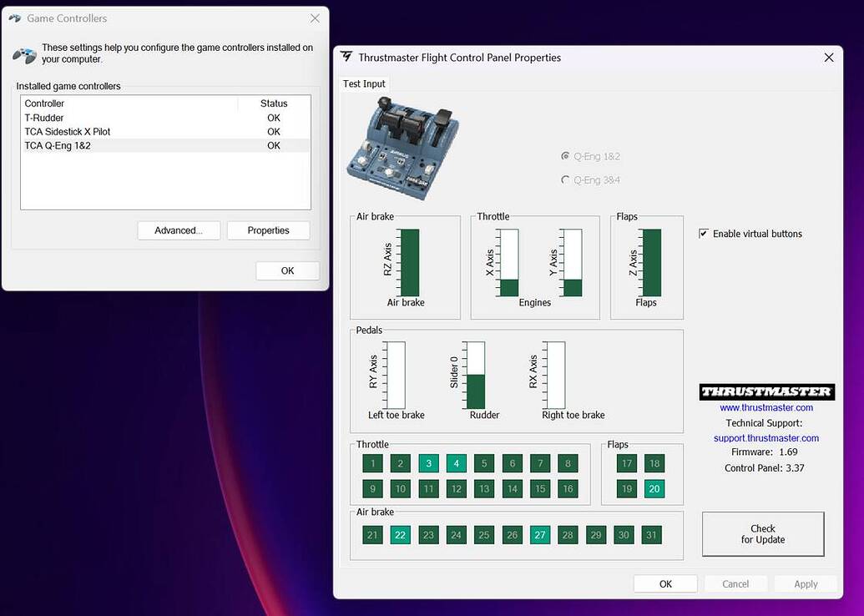Select TCA Sidestick X Pilot controller
This screenshot has width=864, height=616.
tap(165, 132)
